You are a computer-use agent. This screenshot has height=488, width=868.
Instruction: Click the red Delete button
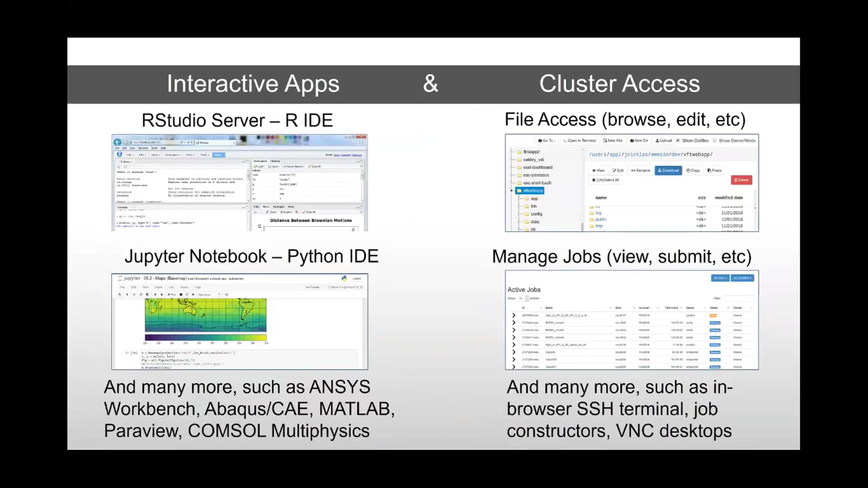coord(741,180)
